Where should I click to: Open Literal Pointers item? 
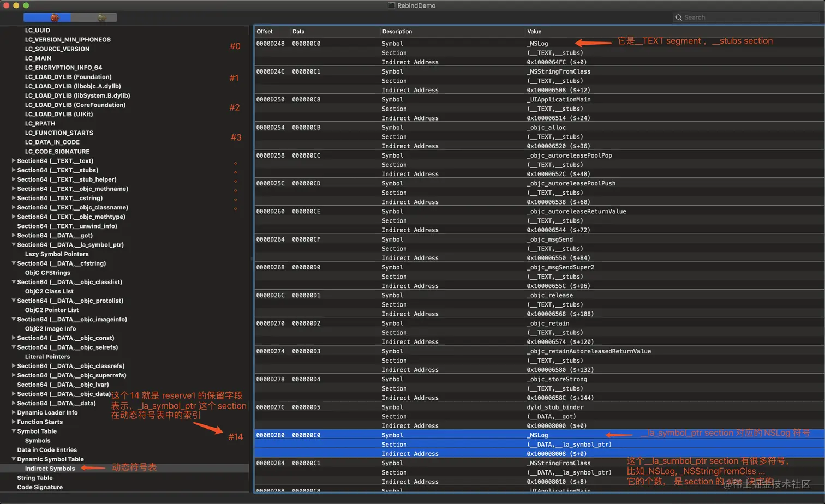click(x=47, y=357)
